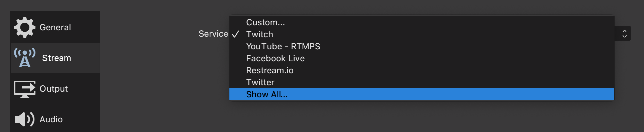Click the Stream antenna broadcast icon
This screenshot has height=132, width=644.
[x=24, y=58]
